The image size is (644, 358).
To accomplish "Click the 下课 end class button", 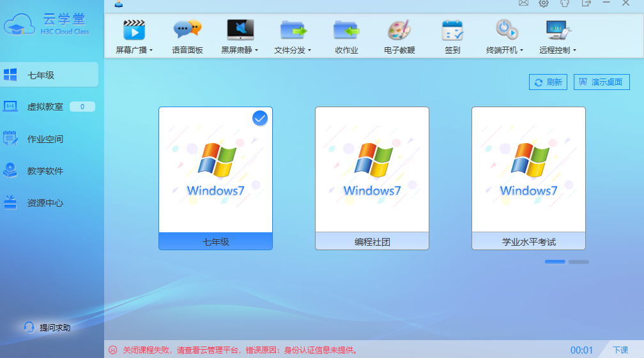I will tap(620, 350).
